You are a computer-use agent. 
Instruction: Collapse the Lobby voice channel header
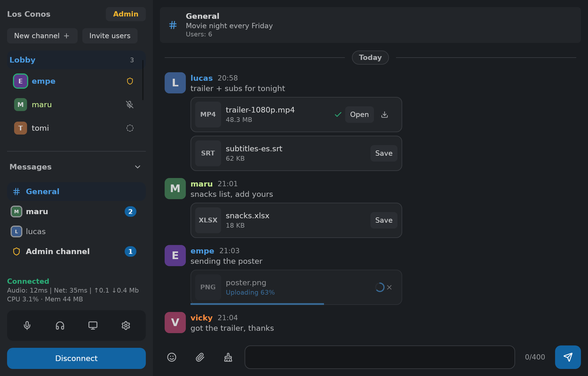click(76, 60)
